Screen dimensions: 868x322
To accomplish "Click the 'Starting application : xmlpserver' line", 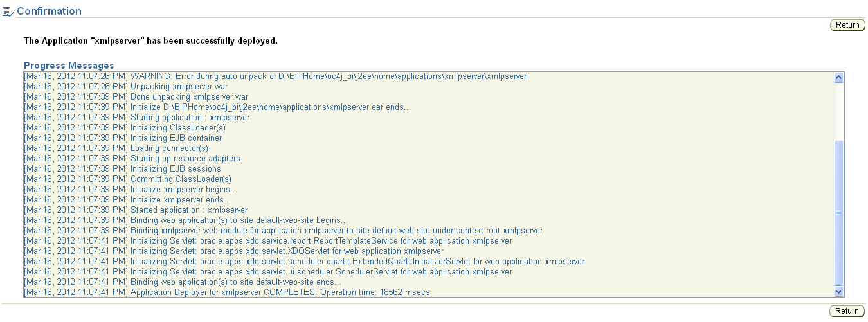I will click(136, 118).
